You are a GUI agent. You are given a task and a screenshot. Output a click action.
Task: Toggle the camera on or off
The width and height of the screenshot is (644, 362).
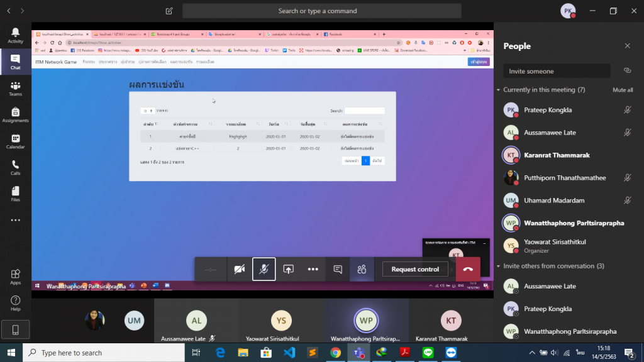240,269
